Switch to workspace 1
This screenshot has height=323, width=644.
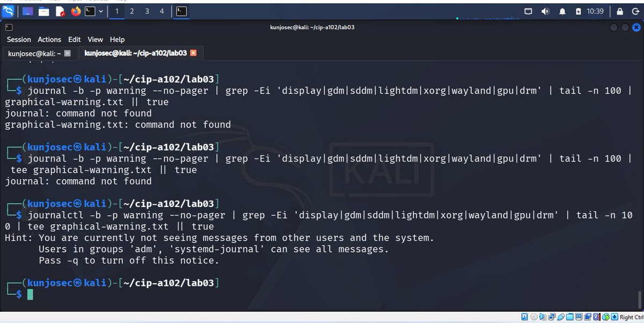(117, 11)
